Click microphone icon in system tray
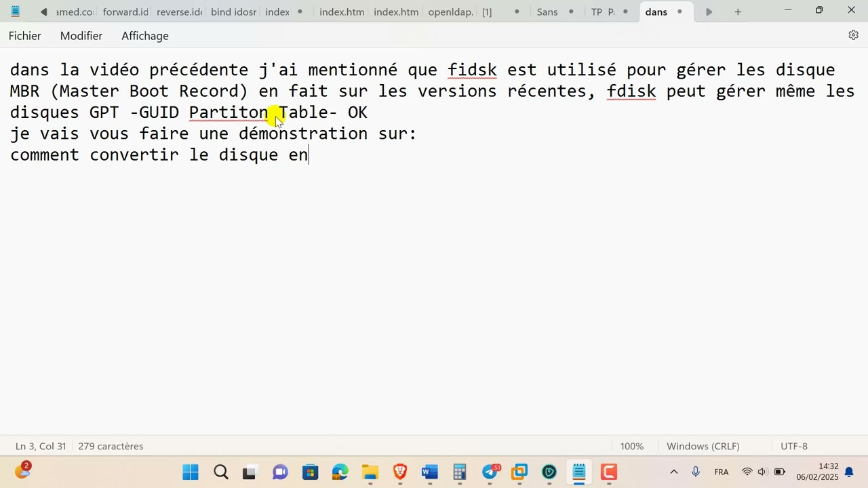The image size is (868, 488). (x=696, y=472)
